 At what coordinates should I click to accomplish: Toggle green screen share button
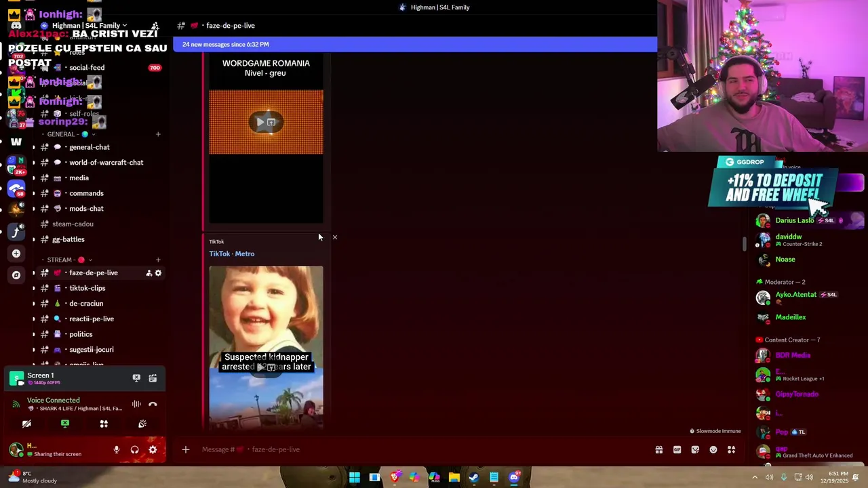click(65, 424)
